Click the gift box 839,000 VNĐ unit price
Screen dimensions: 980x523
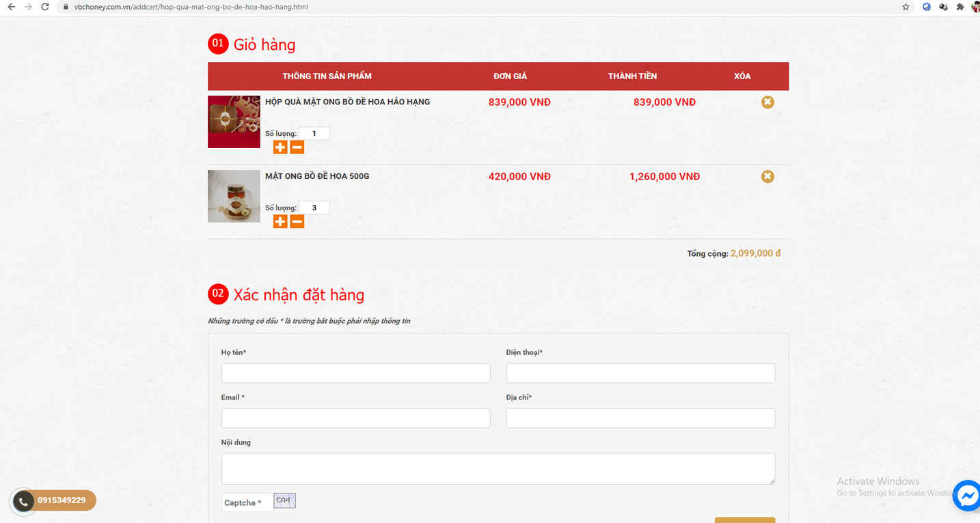coord(519,102)
